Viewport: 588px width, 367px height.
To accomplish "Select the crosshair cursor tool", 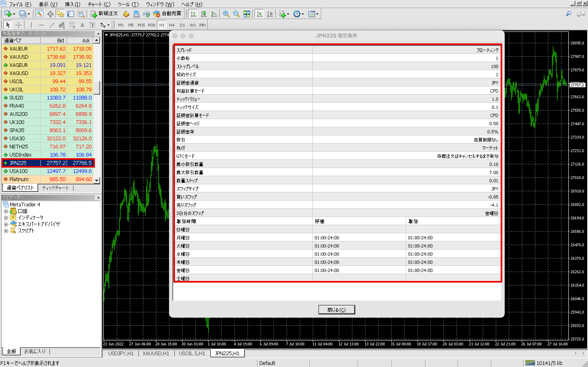I will point(18,25).
